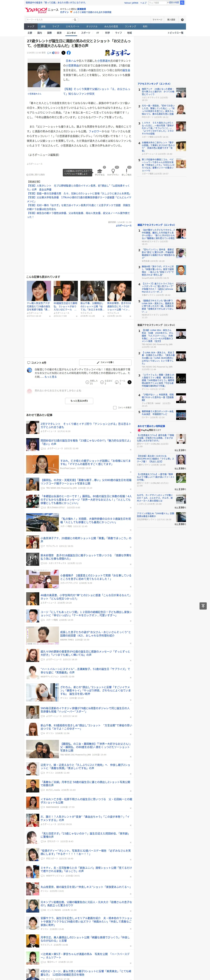Click the 共感した reaction on the comment
The image size is (210, 980).
(87, 382)
